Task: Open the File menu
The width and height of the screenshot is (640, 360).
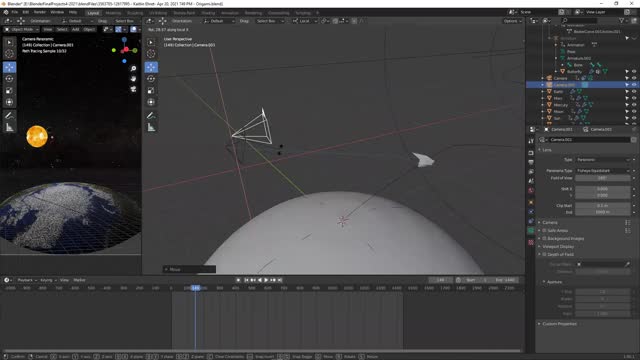Action: point(15,12)
